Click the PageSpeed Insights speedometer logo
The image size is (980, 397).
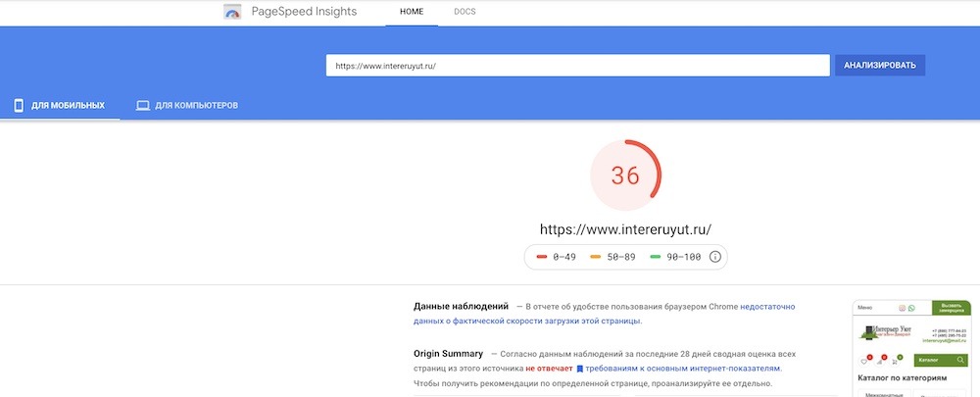tap(232, 12)
